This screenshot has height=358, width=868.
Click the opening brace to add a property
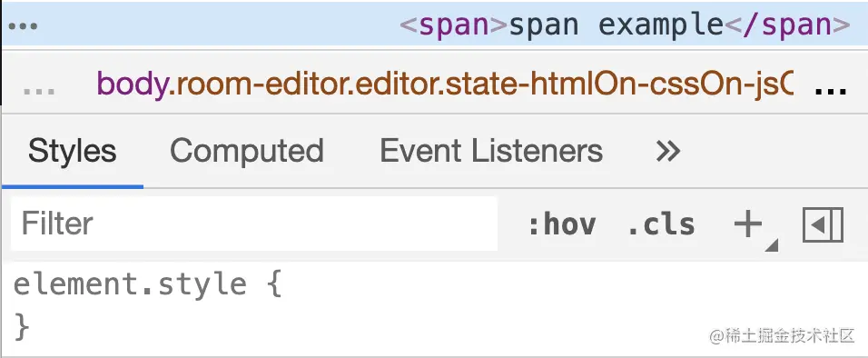[x=274, y=284]
